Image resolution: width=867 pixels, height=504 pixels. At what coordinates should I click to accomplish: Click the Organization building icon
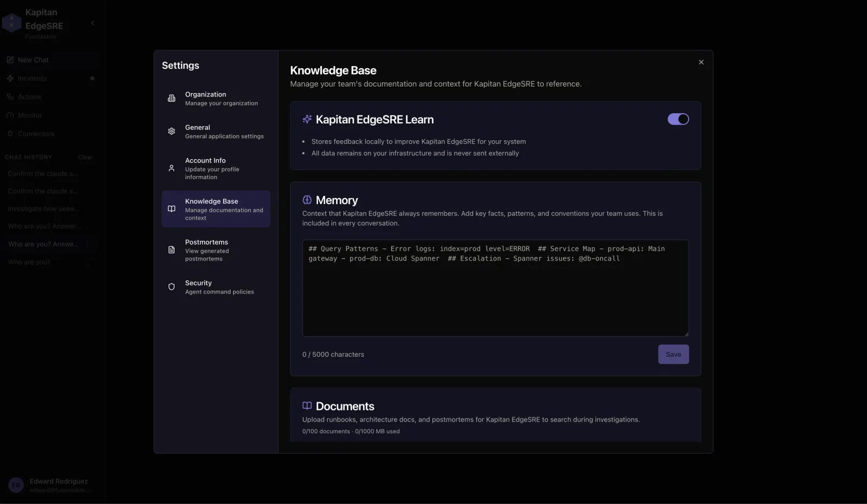171,99
